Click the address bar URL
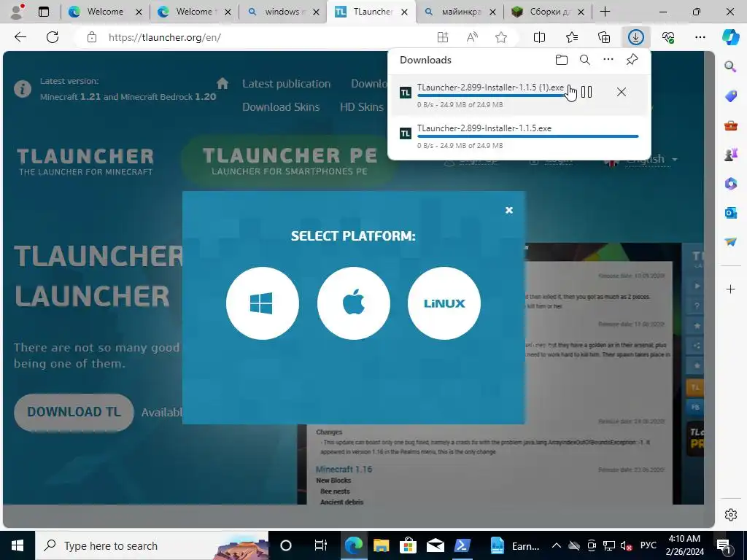This screenshot has width=747, height=560. tap(164, 38)
